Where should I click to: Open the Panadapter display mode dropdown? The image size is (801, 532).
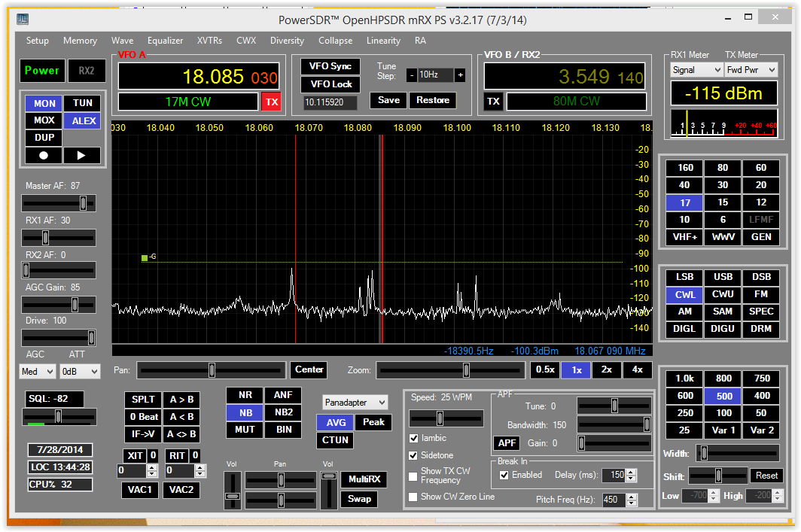(355, 403)
